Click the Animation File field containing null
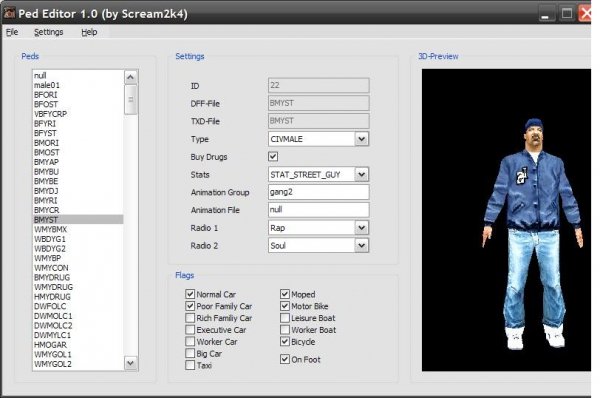The height and width of the screenshot is (398, 600). (x=319, y=210)
